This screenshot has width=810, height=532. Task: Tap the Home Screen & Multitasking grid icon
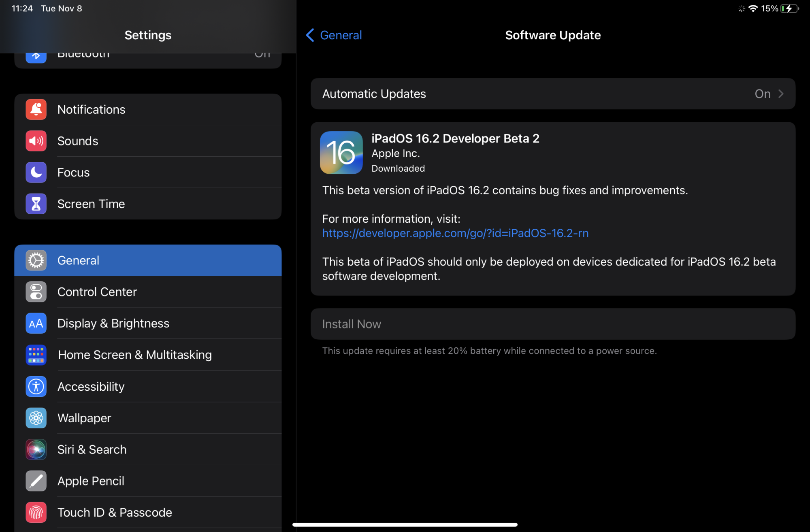point(36,355)
